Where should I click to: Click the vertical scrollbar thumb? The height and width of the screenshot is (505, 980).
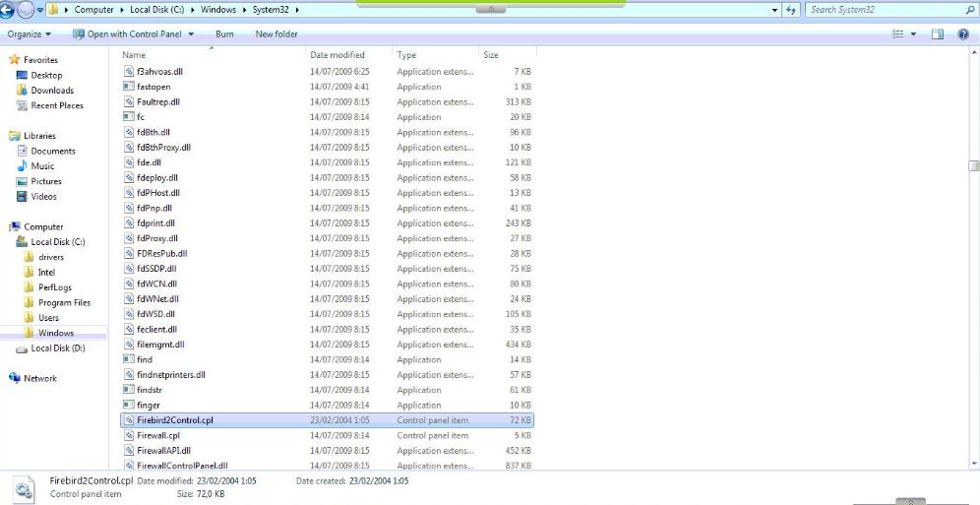pos(973,166)
